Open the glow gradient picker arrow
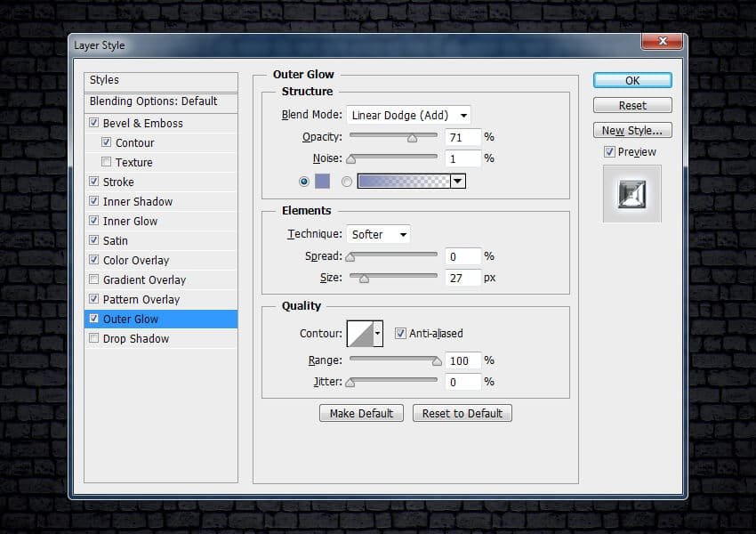Viewport: 756px width, 534px height. click(458, 182)
